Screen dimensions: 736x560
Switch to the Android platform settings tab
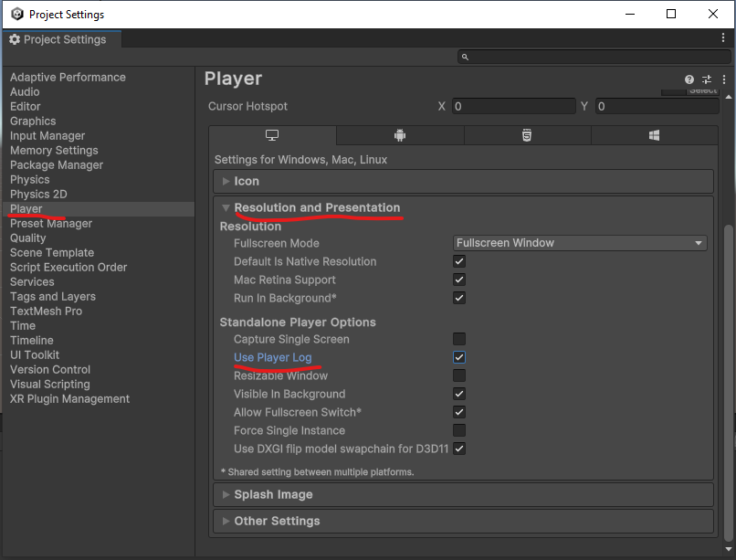tap(400, 135)
